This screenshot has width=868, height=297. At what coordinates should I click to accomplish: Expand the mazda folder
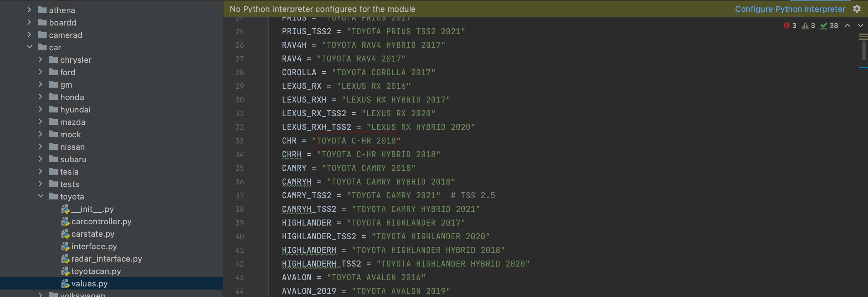(40, 122)
